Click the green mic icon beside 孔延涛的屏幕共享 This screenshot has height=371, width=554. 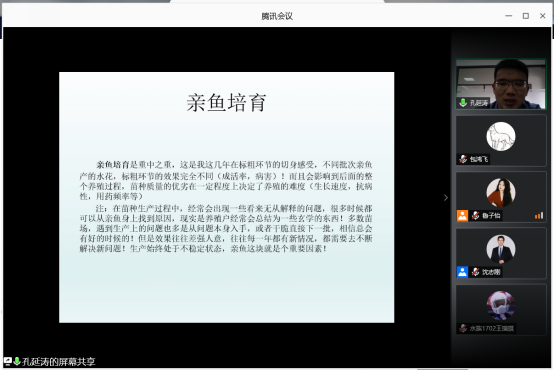(x=17, y=361)
